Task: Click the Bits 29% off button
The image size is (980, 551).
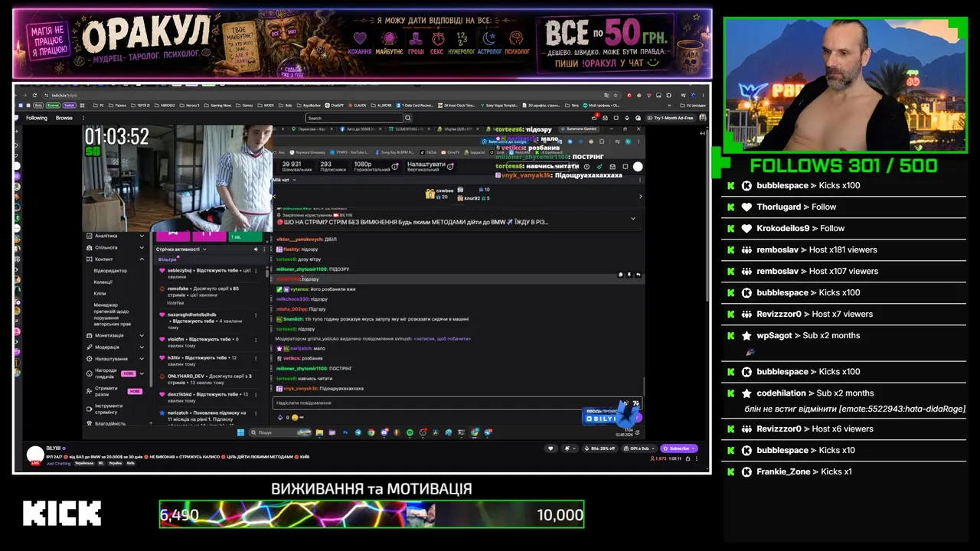Action: 599,448
